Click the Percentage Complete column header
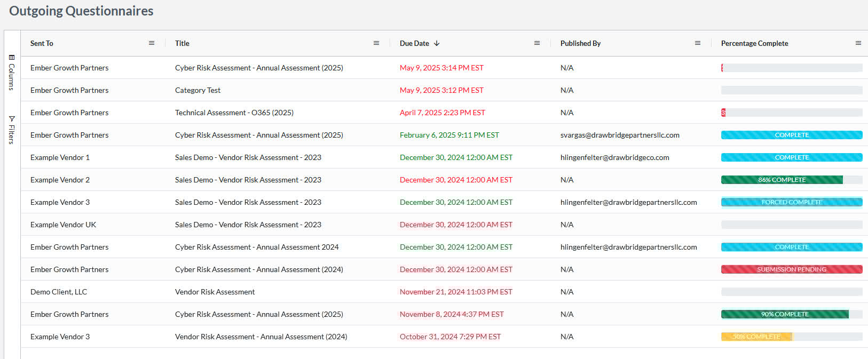 point(754,43)
